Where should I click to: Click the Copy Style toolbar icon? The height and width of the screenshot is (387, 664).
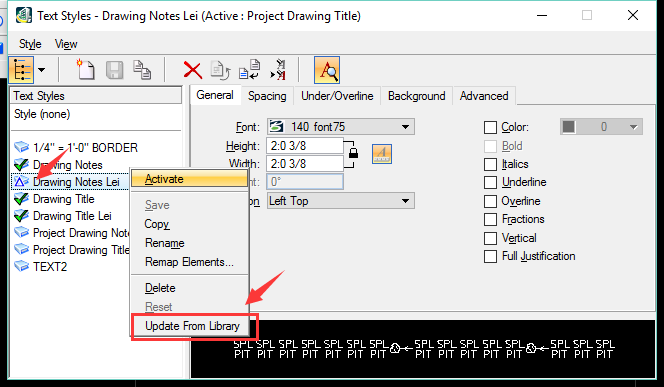(142, 70)
